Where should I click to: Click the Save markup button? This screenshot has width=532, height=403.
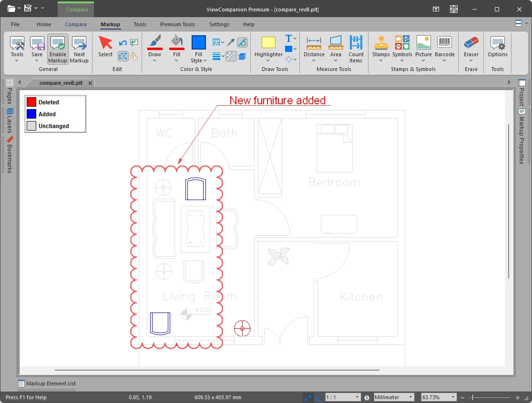(37, 49)
